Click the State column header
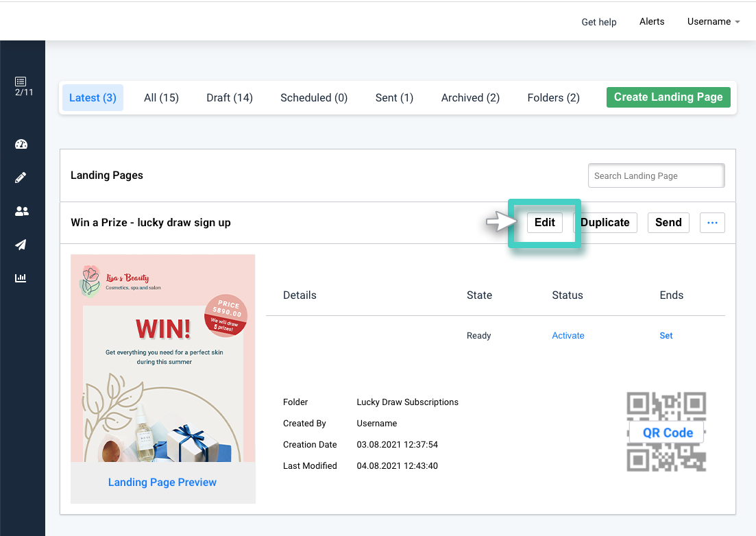The width and height of the screenshot is (756, 536). [x=479, y=295]
